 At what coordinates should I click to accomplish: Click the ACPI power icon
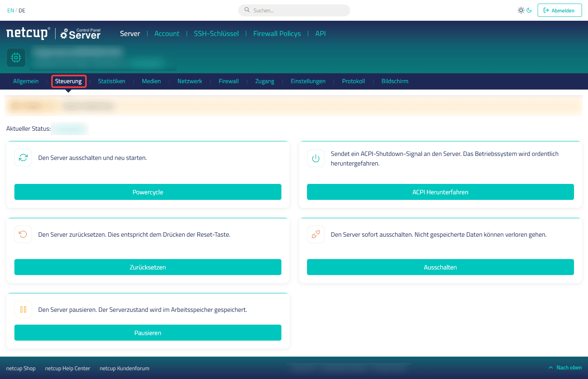click(x=316, y=158)
